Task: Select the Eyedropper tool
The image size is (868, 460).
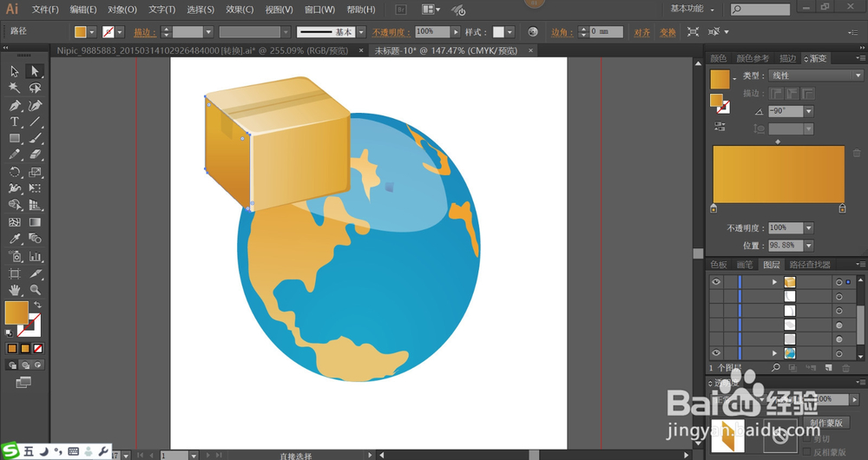Action: pyautogui.click(x=15, y=240)
